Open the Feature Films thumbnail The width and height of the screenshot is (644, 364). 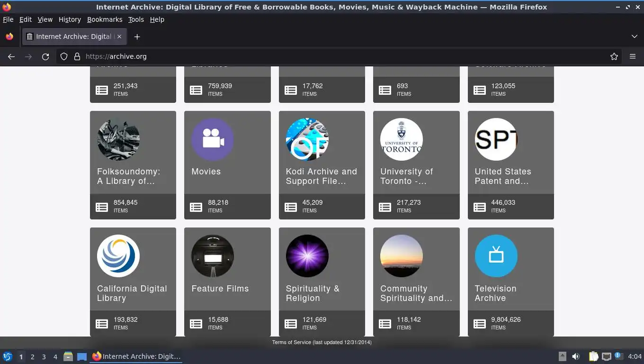213,256
